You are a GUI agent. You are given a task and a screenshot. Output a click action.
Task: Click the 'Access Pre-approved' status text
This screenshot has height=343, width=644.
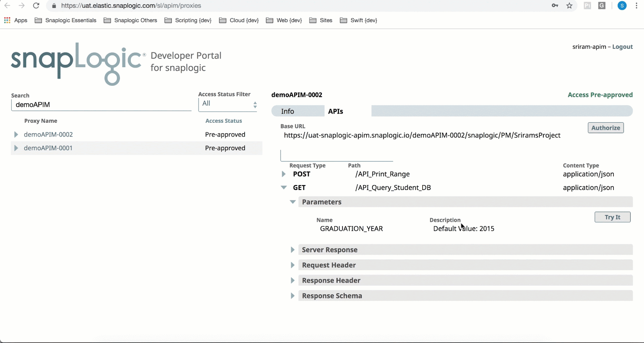coord(600,95)
